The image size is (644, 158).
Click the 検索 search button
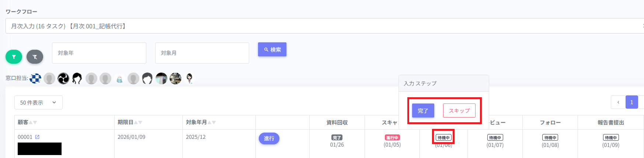[x=272, y=49]
